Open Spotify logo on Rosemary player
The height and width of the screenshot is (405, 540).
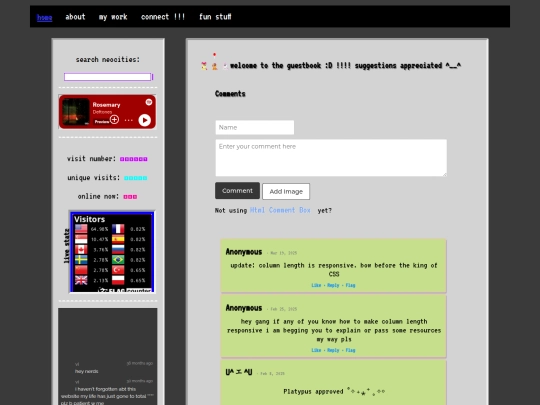click(x=149, y=102)
